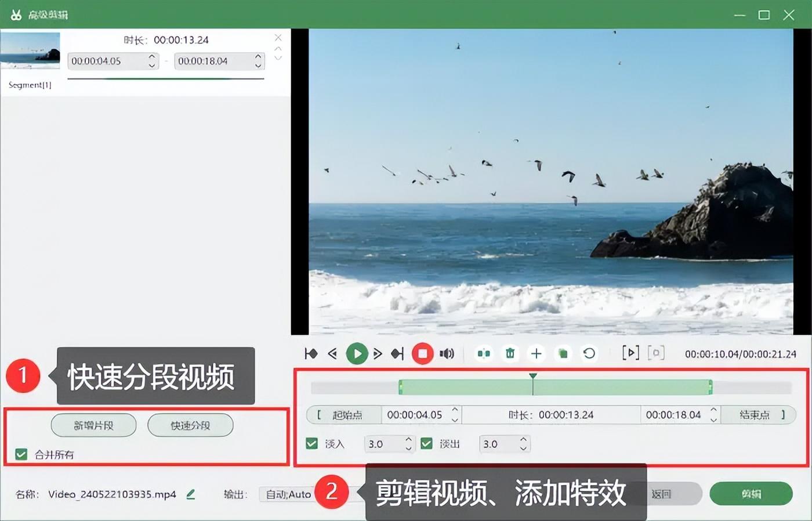Image resolution: width=812 pixels, height=521 pixels.
Task: Increase the 淡出 fade-out duration
Action: coord(523,440)
